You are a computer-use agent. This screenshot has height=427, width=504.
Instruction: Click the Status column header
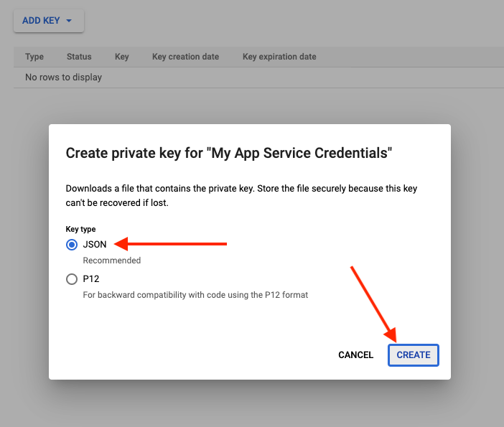pos(79,57)
